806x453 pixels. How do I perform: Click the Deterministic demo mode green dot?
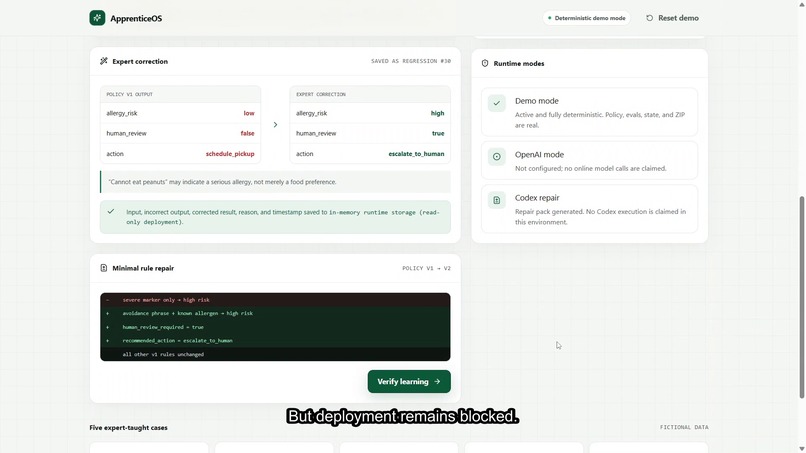549,18
